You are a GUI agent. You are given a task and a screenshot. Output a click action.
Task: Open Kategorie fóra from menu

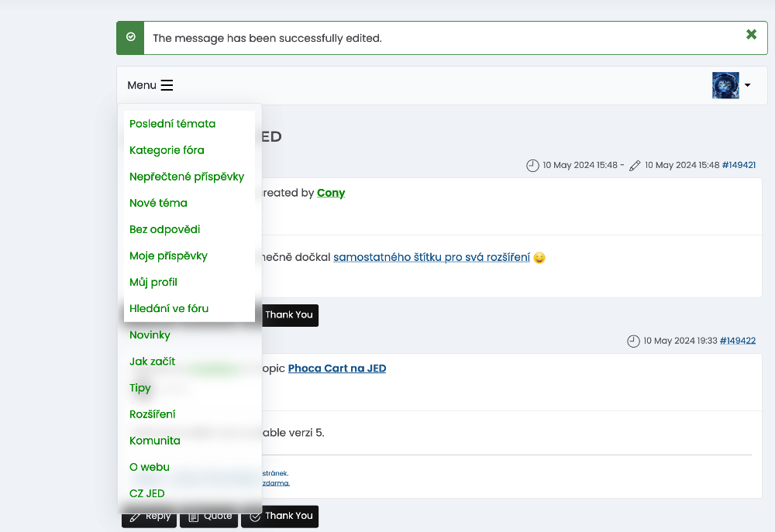167,150
